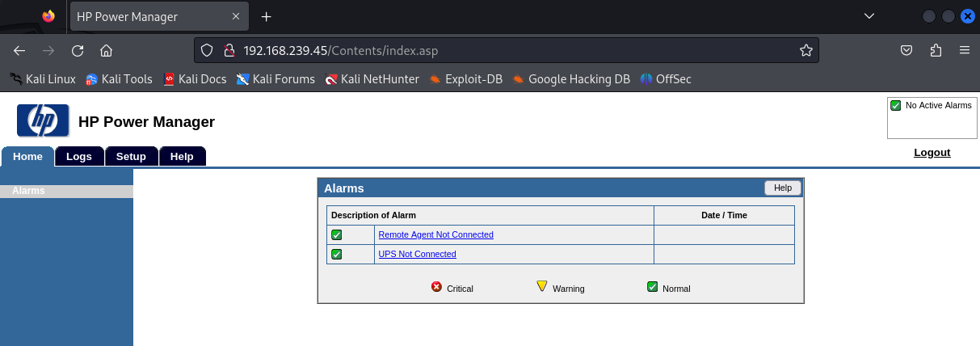Click the HP Power Manager page heading
The width and height of the screenshot is (980, 346).
(146, 122)
